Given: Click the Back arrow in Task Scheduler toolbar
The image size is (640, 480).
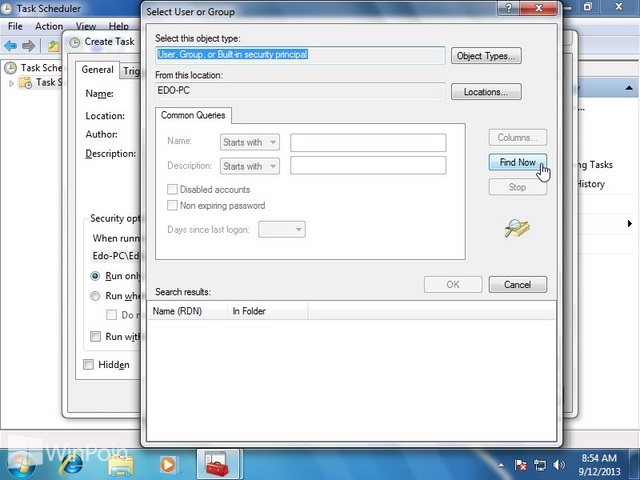Looking at the screenshot, I should (x=11, y=46).
